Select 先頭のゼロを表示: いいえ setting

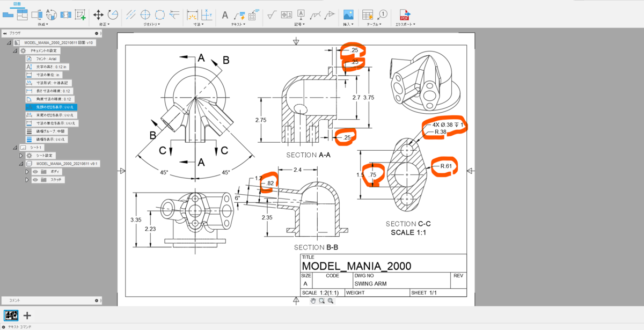coord(51,107)
